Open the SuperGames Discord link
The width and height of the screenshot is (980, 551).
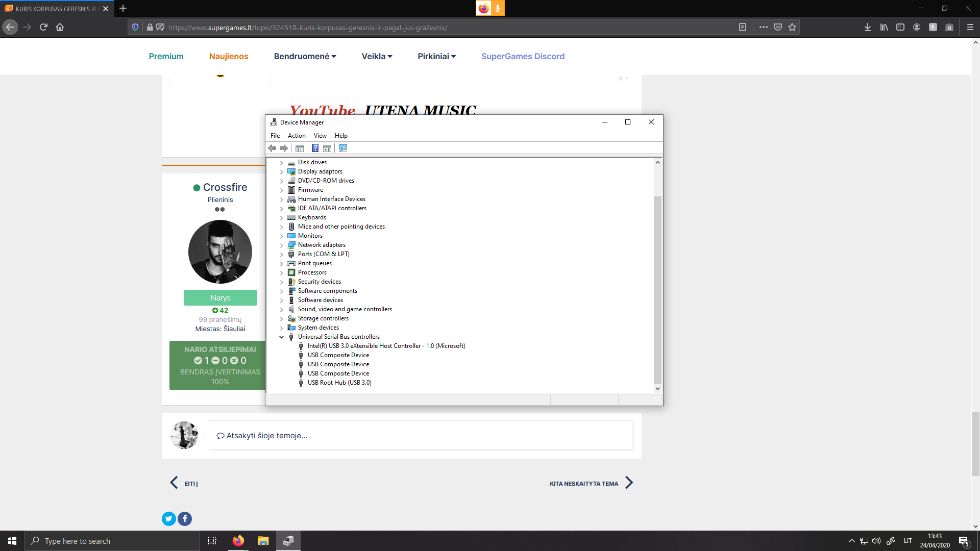pos(523,57)
